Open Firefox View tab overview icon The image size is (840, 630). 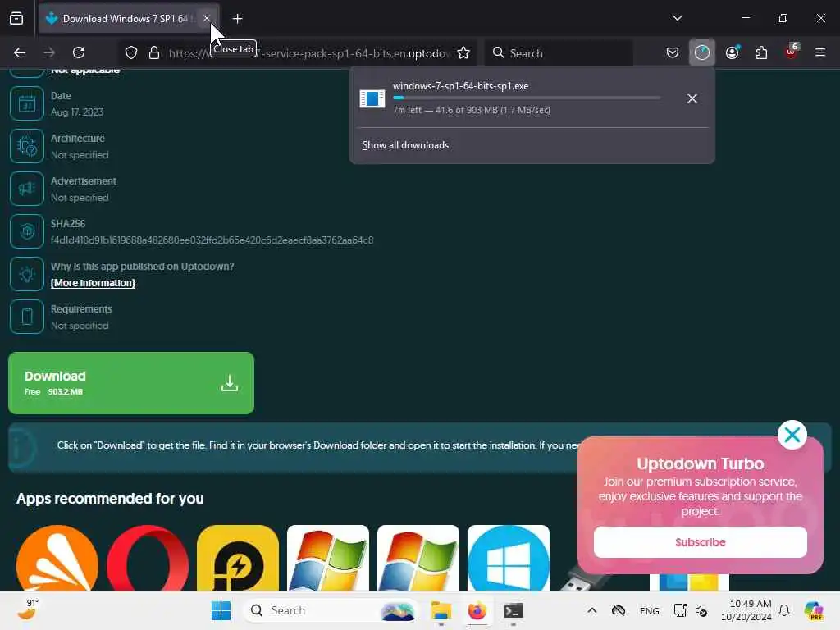click(16, 18)
